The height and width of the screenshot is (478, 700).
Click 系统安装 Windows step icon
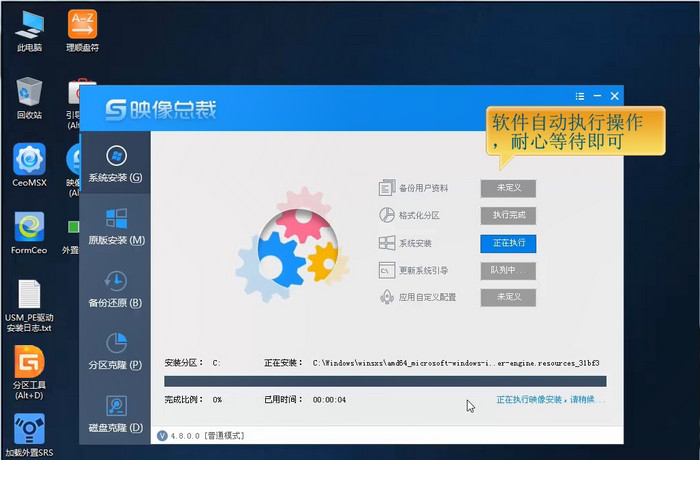tap(387, 243)
